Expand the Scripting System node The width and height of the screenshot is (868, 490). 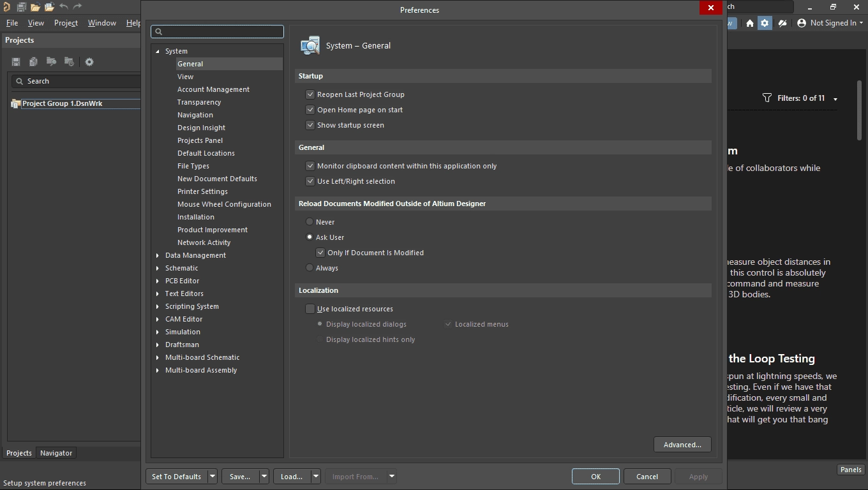tap(158, 306)
